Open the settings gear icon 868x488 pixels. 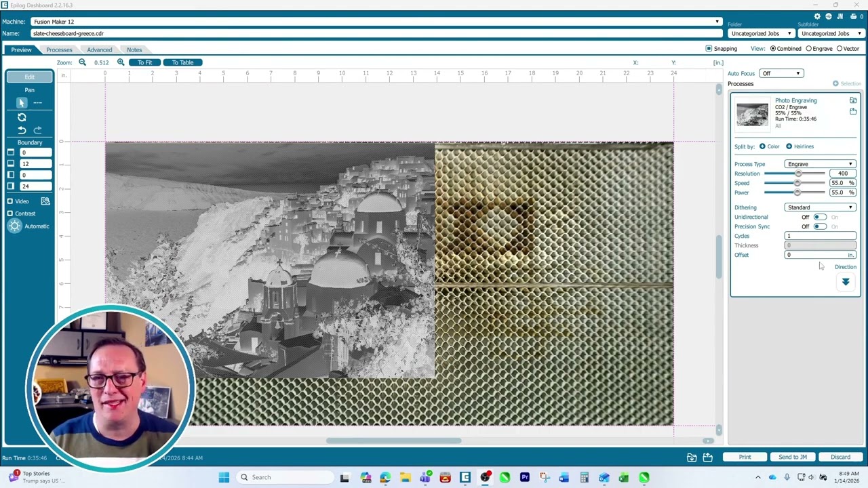pos(817,16)
